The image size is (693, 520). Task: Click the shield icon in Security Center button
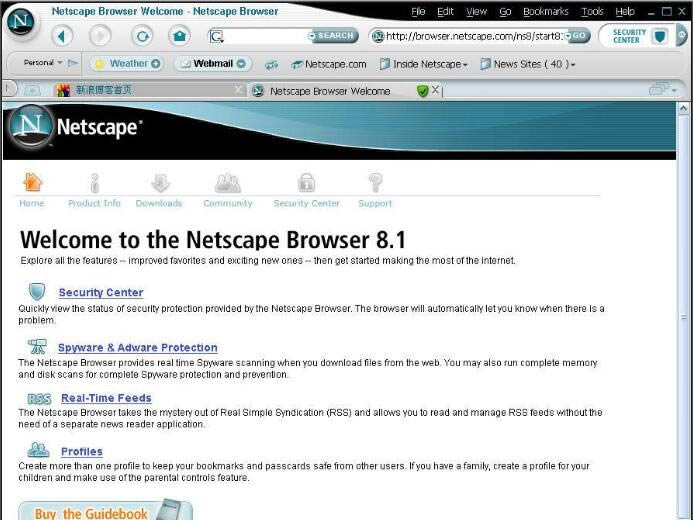pos(660,36)
